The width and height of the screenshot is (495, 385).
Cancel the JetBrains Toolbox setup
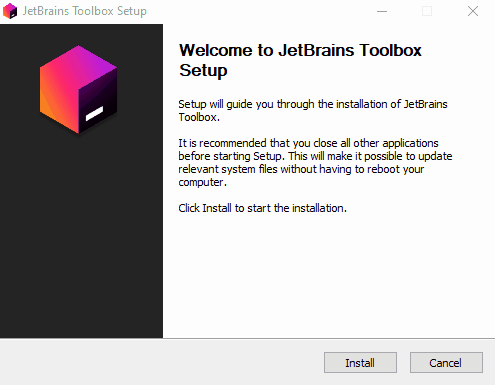tap(446, 362)
